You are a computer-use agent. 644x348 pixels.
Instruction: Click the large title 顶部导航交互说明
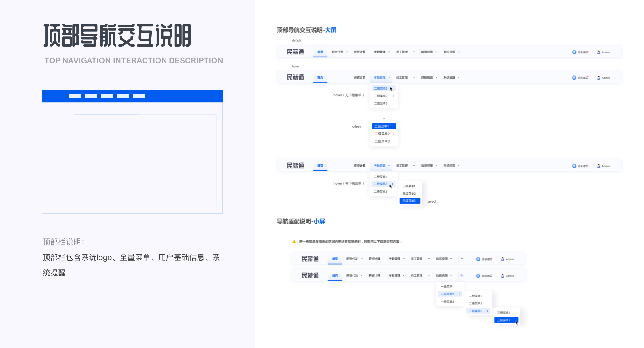[x=118, y=35]
